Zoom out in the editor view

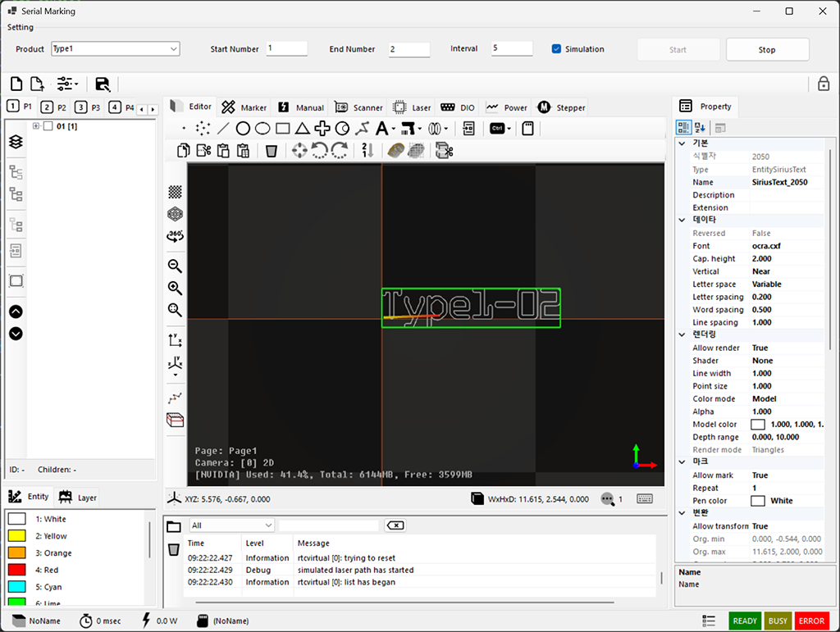(175, 266)
